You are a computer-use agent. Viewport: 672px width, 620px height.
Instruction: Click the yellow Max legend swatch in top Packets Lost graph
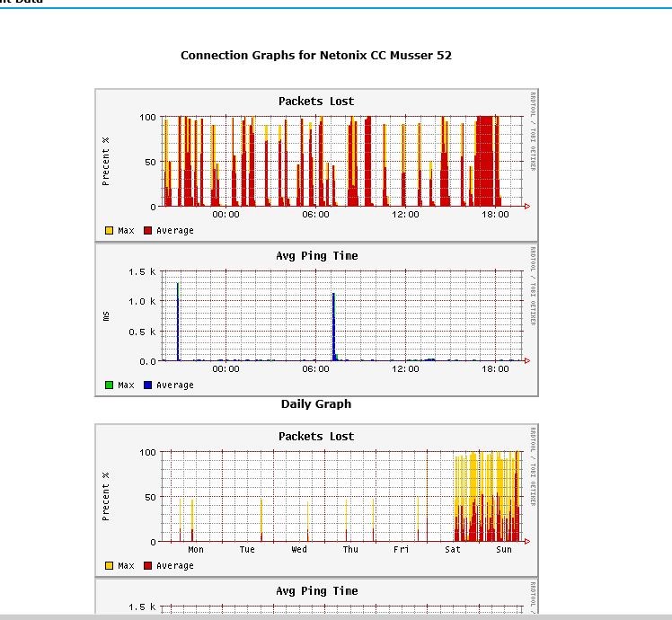point(110,231)
